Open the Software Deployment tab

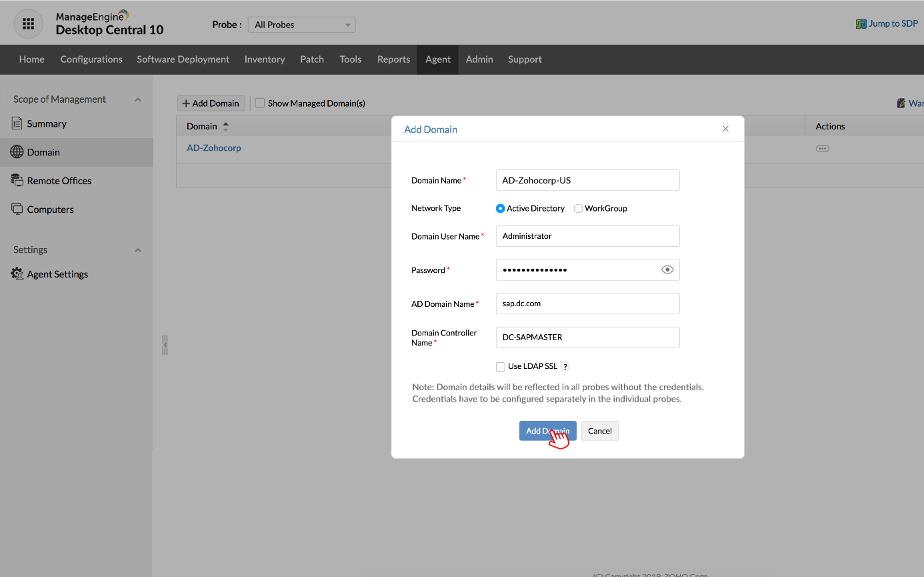pos(183,59)
